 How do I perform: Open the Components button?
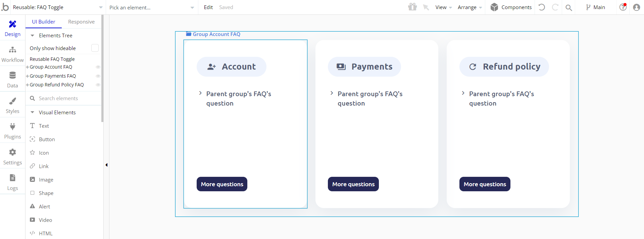[x=511, y=7]
